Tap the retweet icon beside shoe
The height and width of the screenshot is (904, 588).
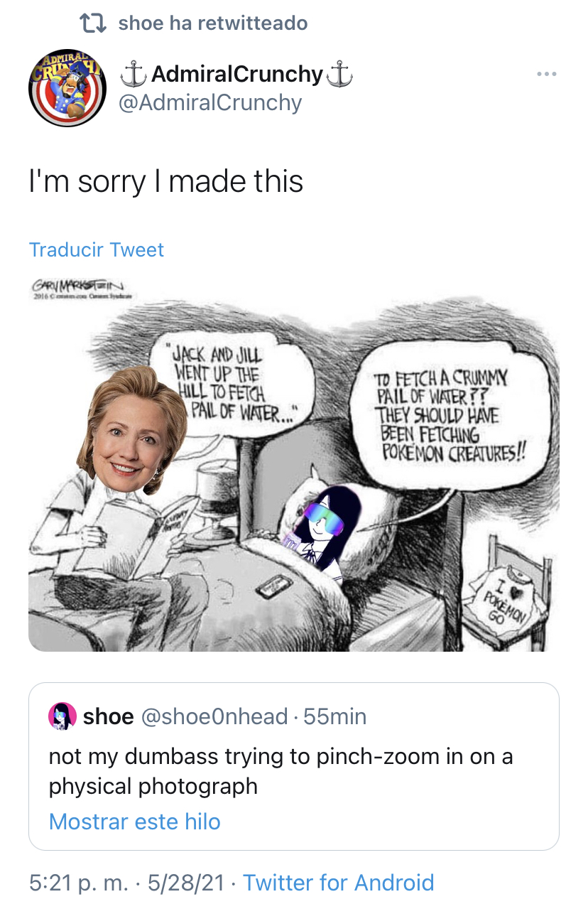92,23
